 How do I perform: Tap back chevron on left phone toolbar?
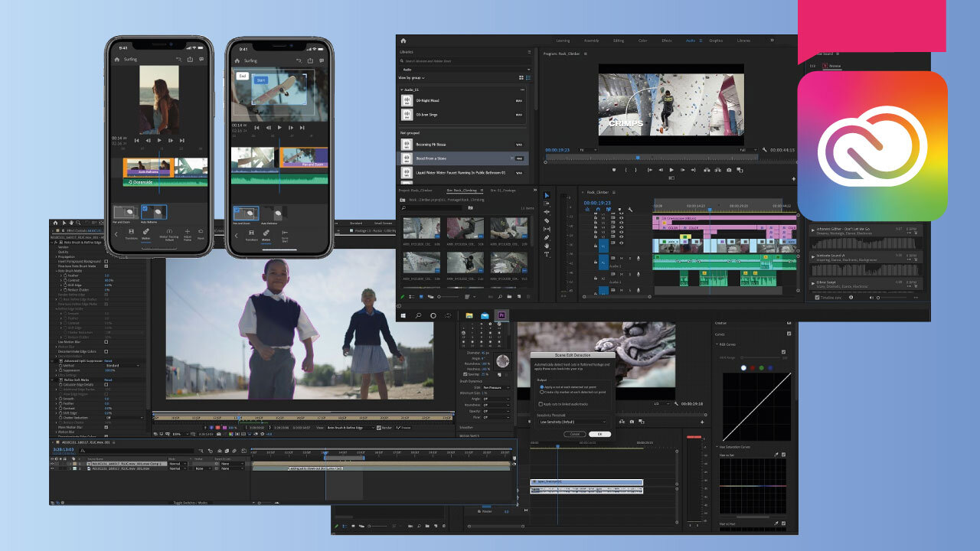pos(116,233)
